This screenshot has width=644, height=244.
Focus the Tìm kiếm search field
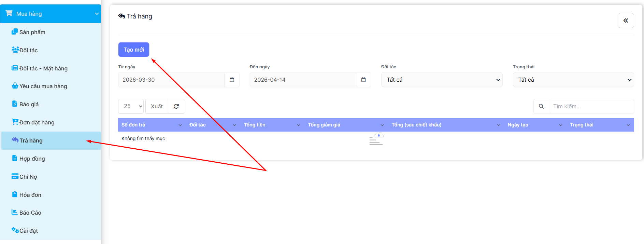pos(591,106)
